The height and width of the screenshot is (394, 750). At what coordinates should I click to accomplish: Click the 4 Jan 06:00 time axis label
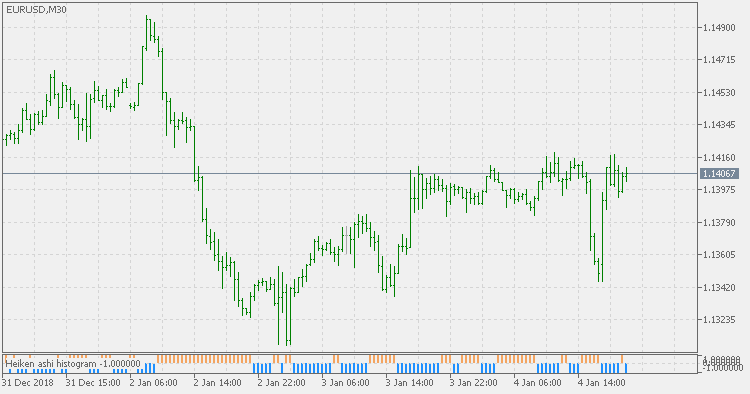(538, 383)
